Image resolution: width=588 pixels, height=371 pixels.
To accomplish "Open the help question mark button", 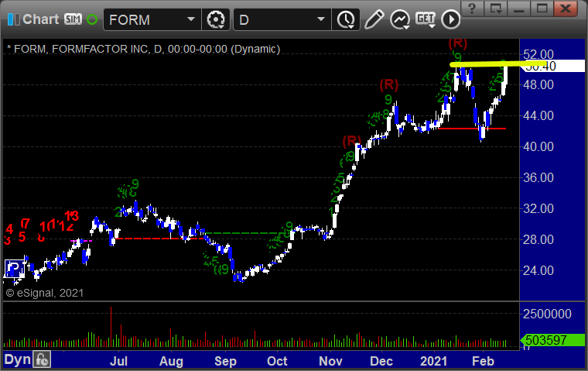I will point(472,9).
